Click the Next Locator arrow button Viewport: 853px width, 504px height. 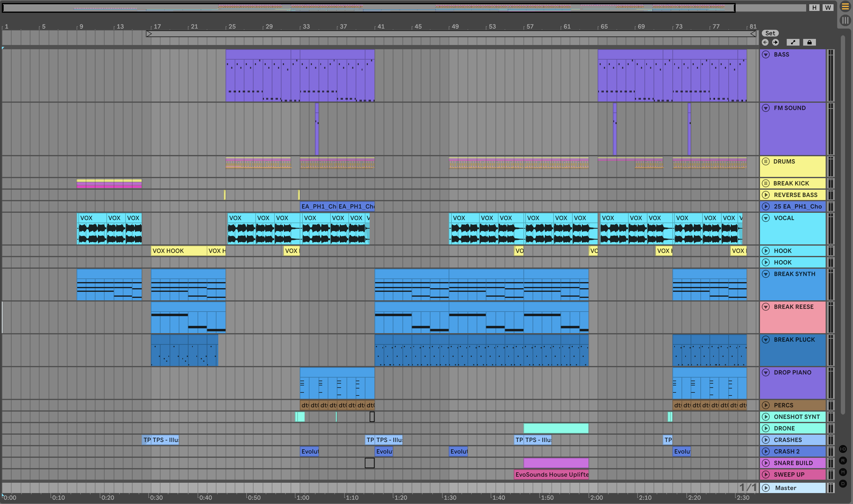pyautogui.click(x=775, y=42)
